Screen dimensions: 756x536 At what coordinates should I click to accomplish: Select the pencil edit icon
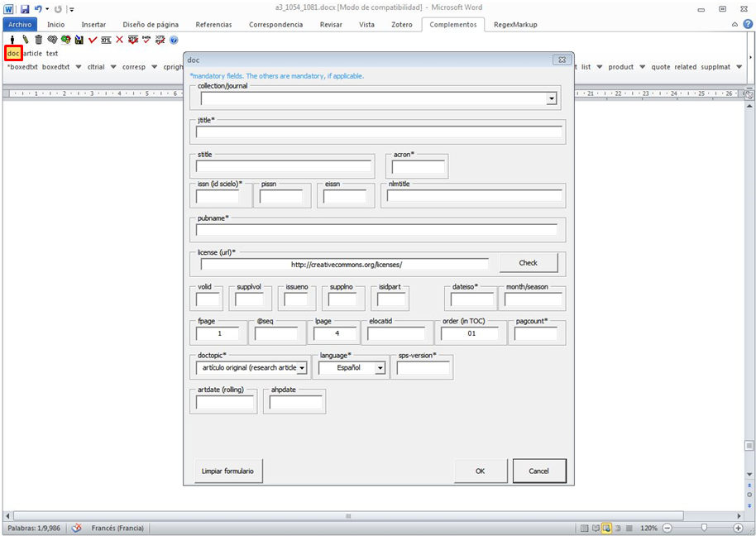tap(25, 40)
